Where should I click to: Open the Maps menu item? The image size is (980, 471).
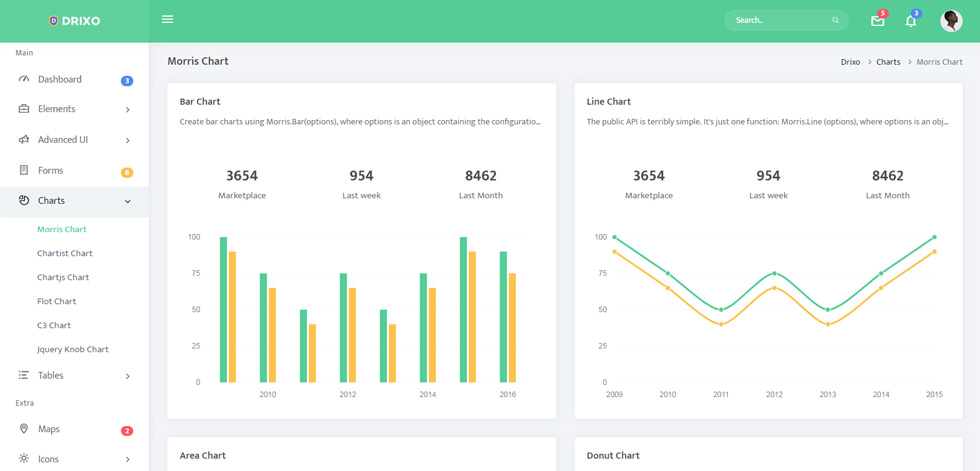(x=74, y=429)
